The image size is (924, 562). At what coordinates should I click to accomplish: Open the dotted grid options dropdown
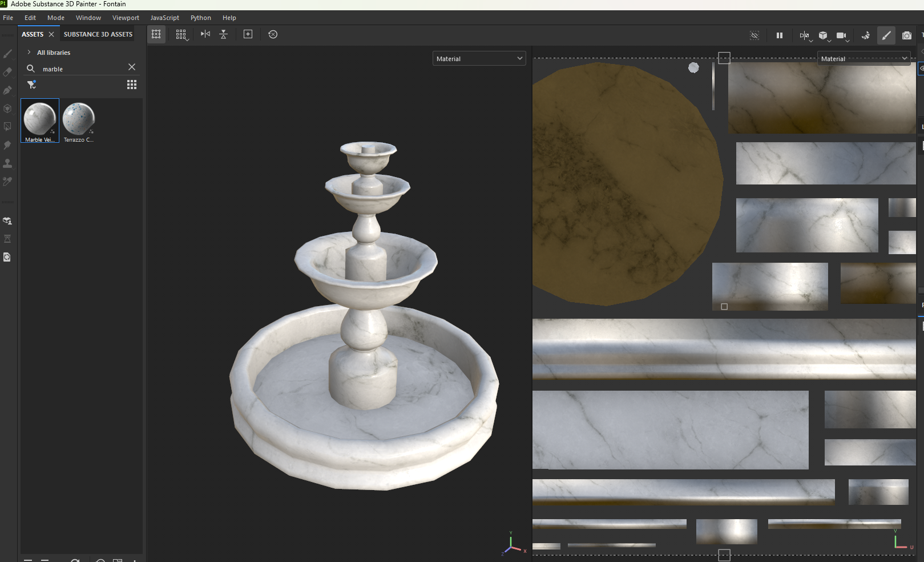click(x=181, y=35)
